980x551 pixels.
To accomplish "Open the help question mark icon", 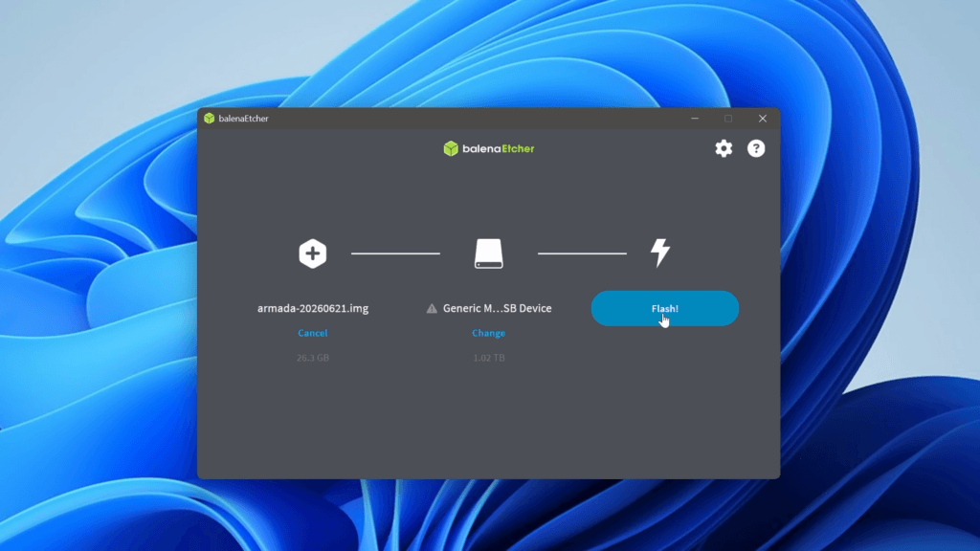I will coord(756,148).
